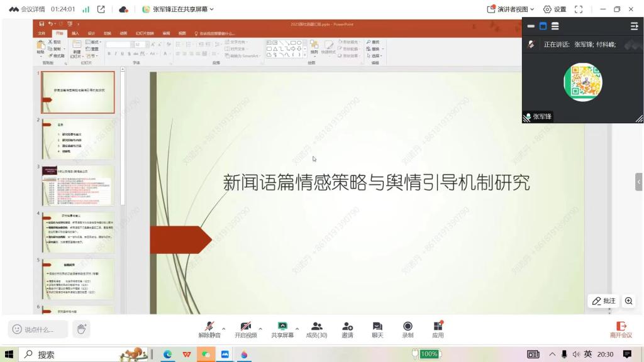Enter full screen mode icon
The height and width of the screenshot is (362, 644).
point(579,9)
